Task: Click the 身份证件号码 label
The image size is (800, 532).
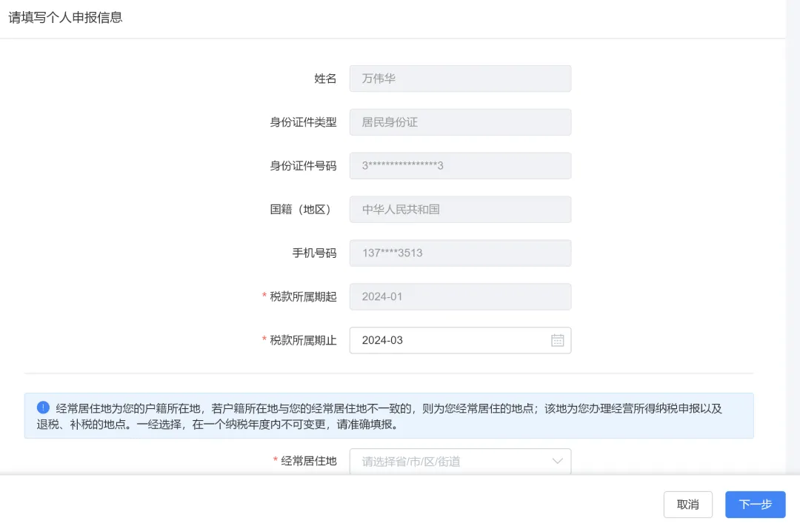Action: tap(303, 165)
